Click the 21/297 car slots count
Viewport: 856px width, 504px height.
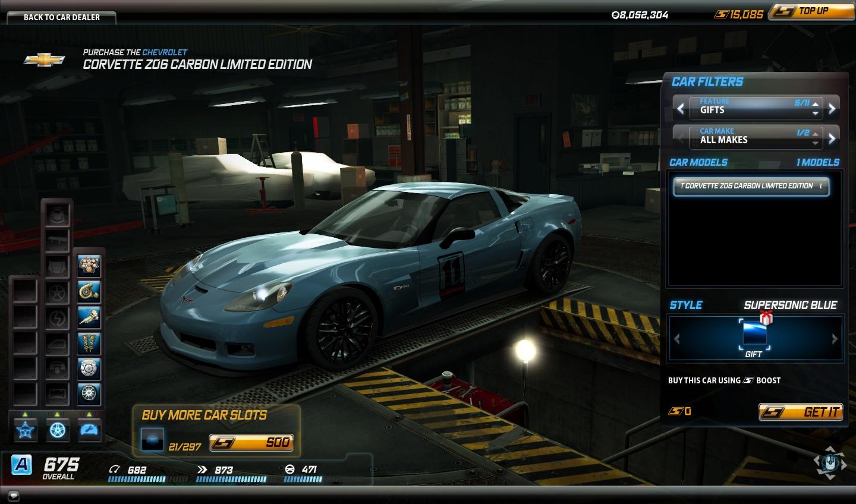pos(185,446)
